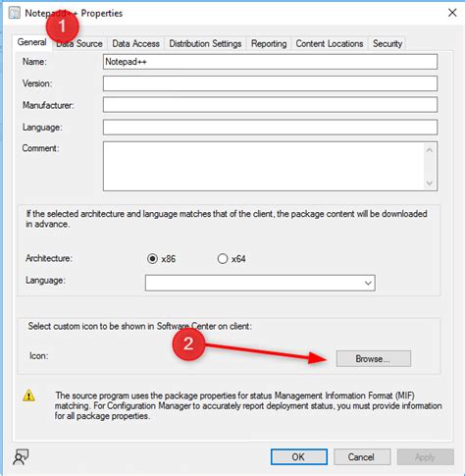Click the Language text box under Manufacturer
Image resolution: width=465 pixels, height=476 pixels.
[x=270, y=127]
